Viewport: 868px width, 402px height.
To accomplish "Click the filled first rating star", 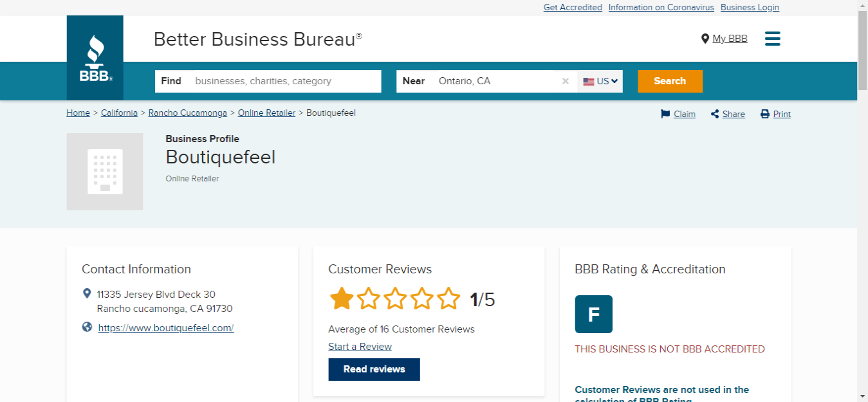I will 342,299.
